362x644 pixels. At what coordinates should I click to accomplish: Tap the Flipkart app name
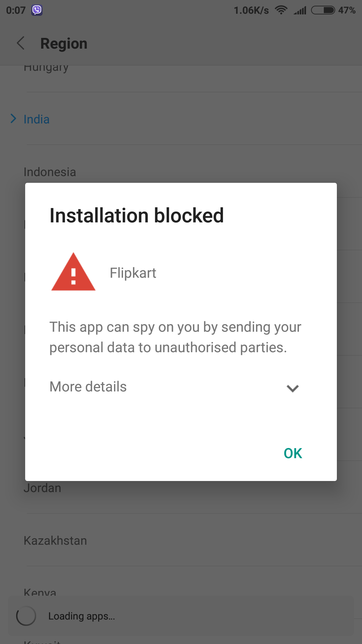tap(133, 273)
